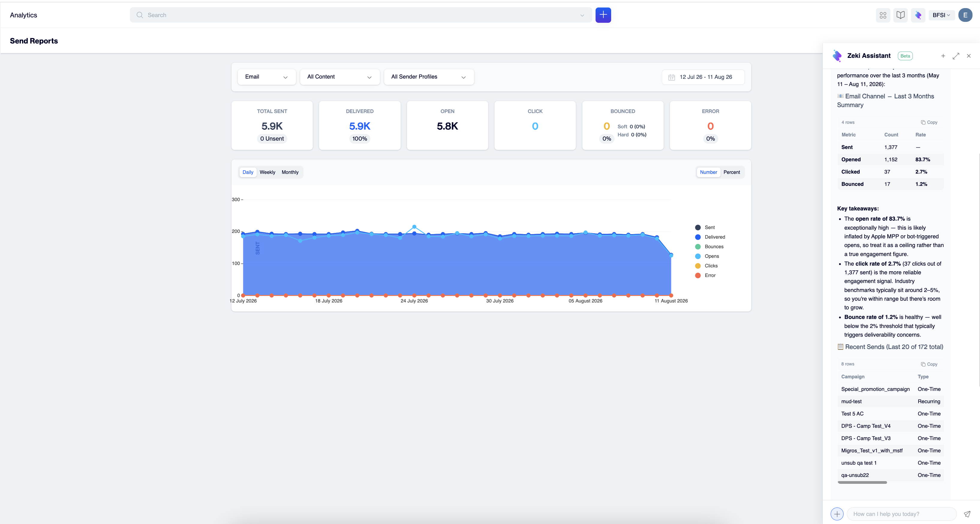Open the calendar date range picker
Screen dimensions: 980x524
(703, 77)
